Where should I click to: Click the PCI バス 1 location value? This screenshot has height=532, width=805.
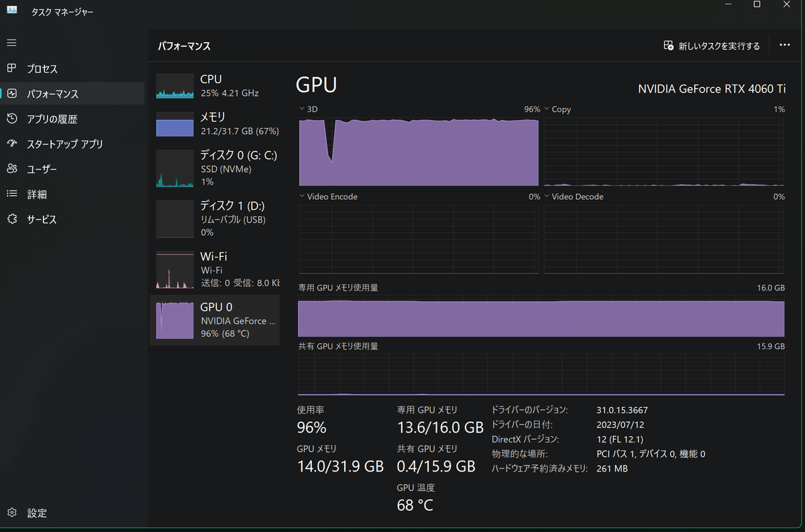(x=651, y=454)
